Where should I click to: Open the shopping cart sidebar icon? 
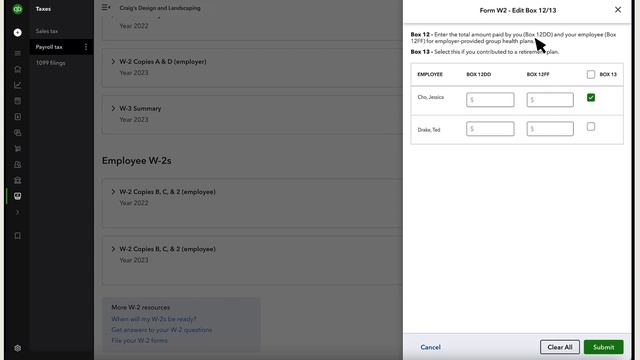pos(18,149)
